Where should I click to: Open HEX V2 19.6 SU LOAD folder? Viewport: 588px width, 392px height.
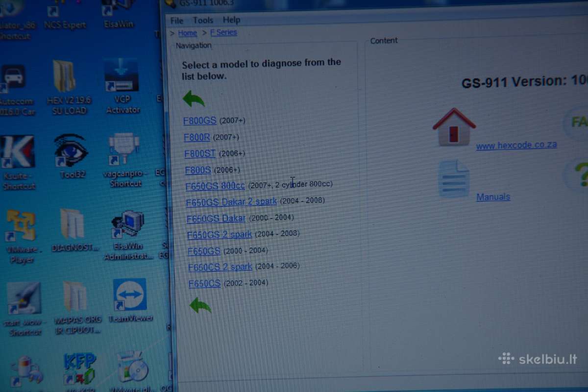[69, 88]
